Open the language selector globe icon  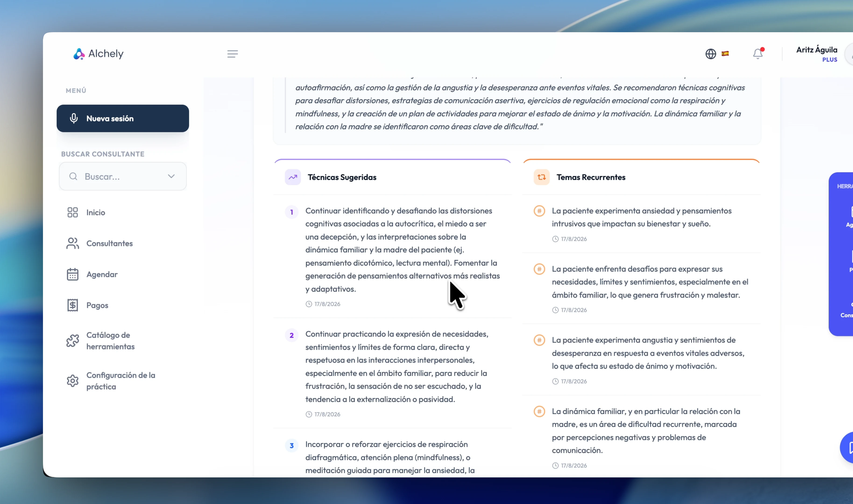click(x=711, y=54)
